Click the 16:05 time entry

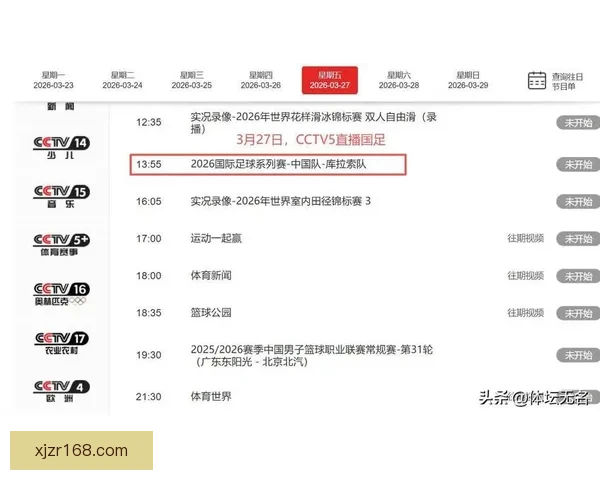coord(149,201)
